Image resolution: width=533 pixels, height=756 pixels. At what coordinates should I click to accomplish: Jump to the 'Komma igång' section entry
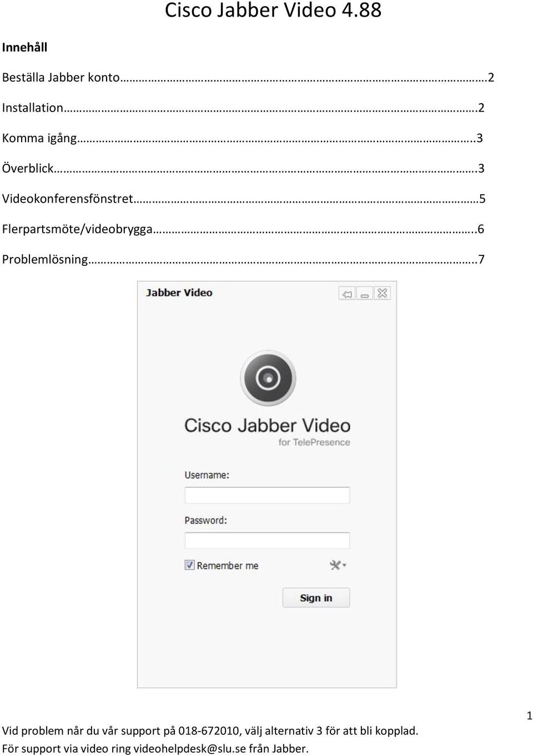click(x=243, y=138)
